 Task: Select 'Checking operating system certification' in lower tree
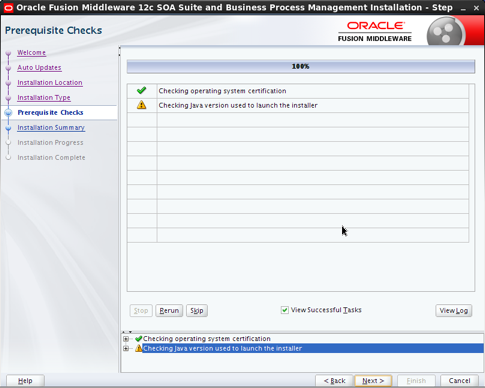pos(207,339)
